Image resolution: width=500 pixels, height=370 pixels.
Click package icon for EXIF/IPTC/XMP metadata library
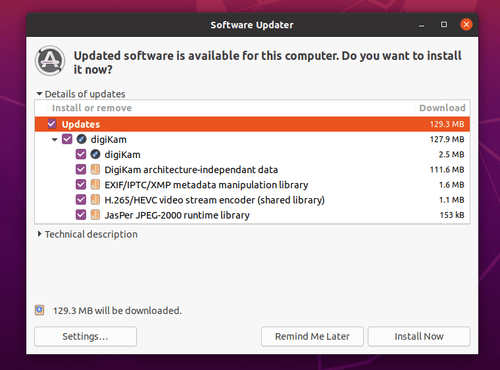[x=95, y=185]
